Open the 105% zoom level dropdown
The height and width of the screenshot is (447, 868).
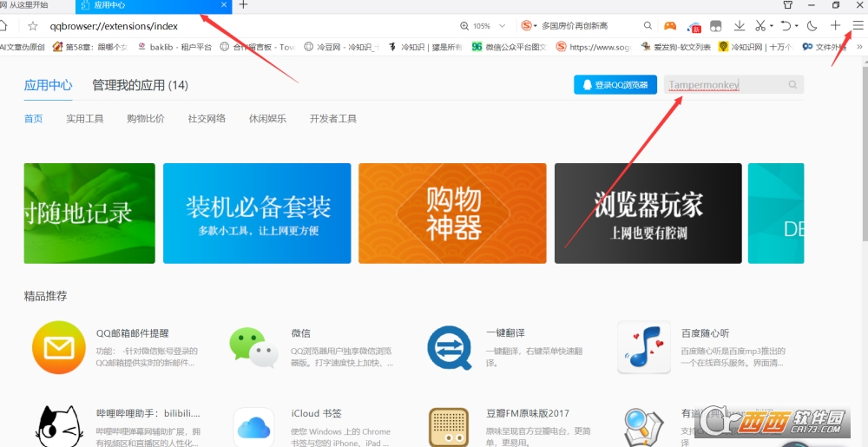502,26
